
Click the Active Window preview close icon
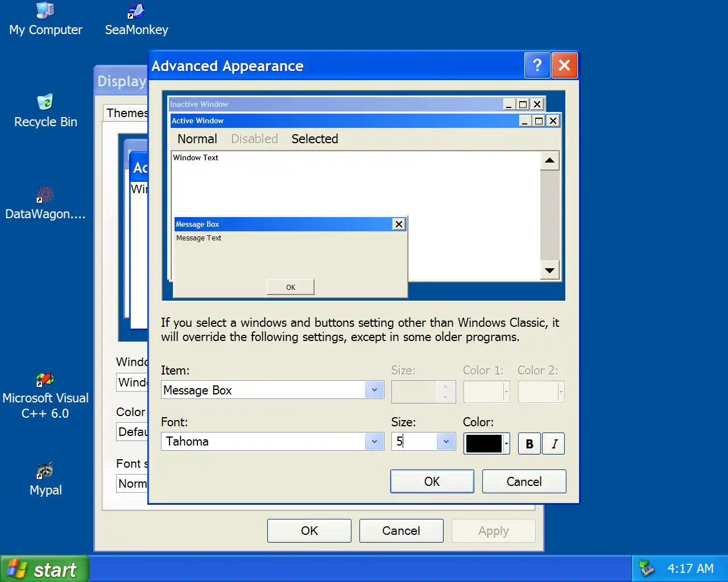click(553, 120)
